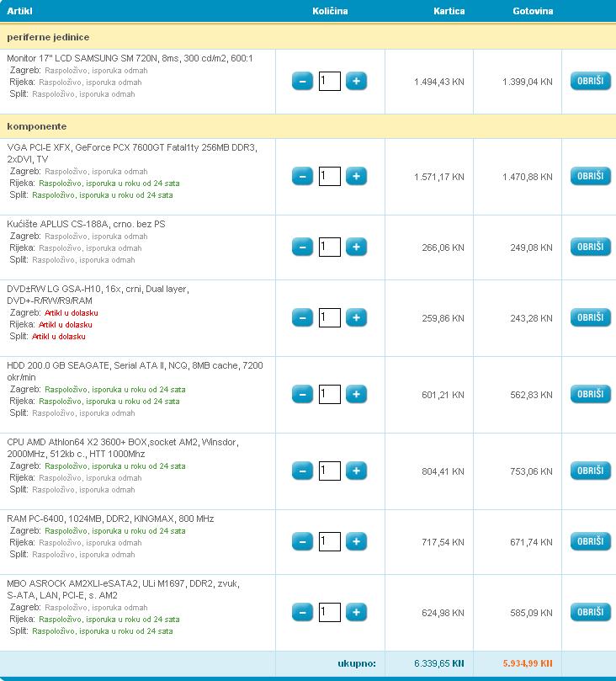Viewport: 616px width, 681px height.
Task: Increase Samsung 17" LCD monitor quantity
Action: point(356,82)
